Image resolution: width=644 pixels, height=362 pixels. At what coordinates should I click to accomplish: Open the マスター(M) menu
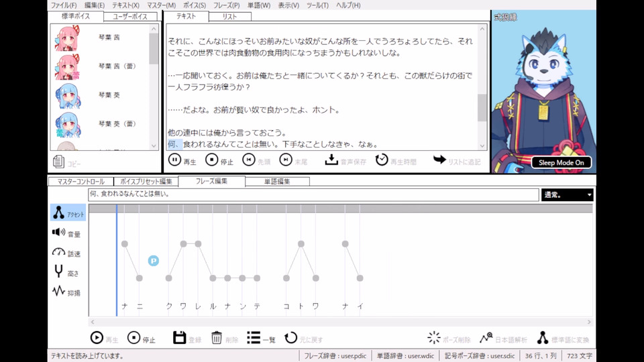point(162,5)
